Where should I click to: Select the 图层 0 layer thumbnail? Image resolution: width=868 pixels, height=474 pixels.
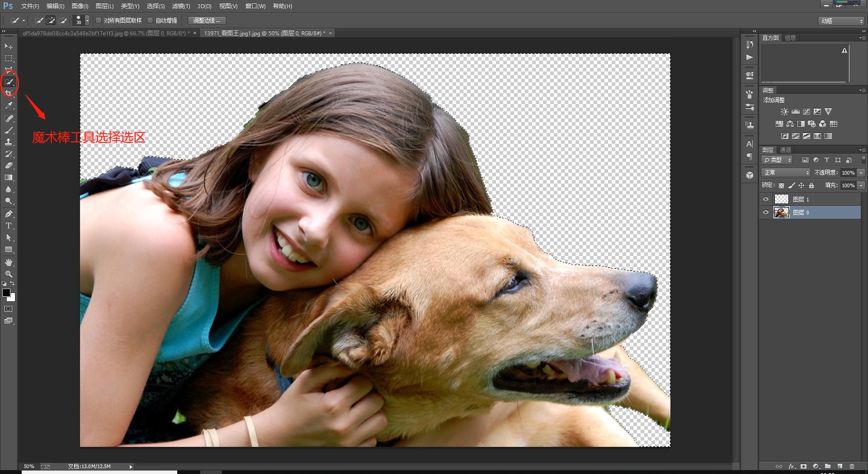click(781, 212)
